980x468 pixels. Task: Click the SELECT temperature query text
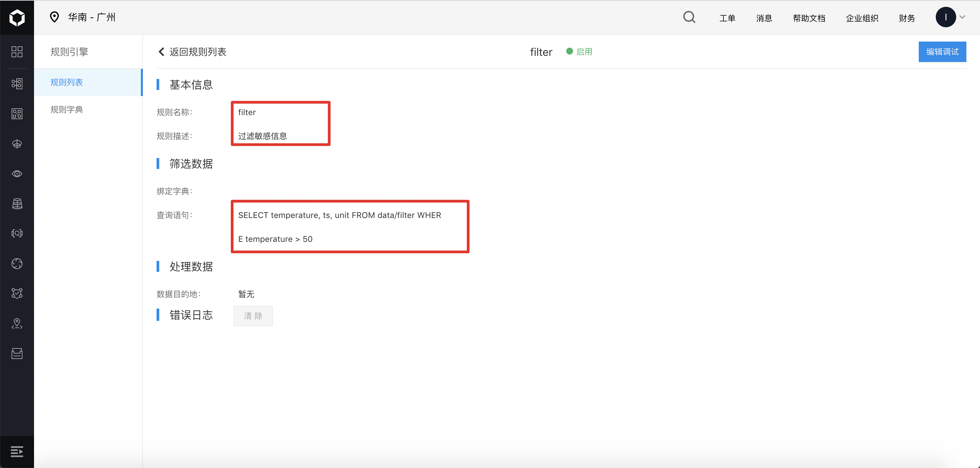[x=339, y=227]
